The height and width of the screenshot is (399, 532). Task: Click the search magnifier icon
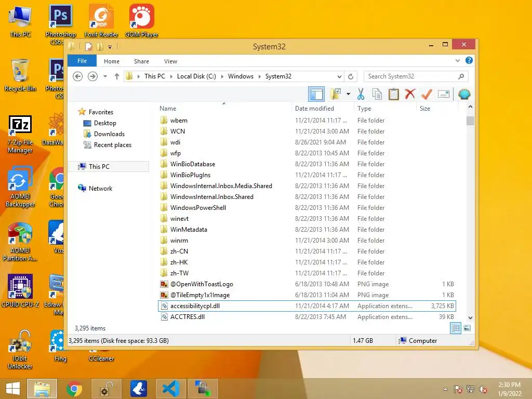461,76
